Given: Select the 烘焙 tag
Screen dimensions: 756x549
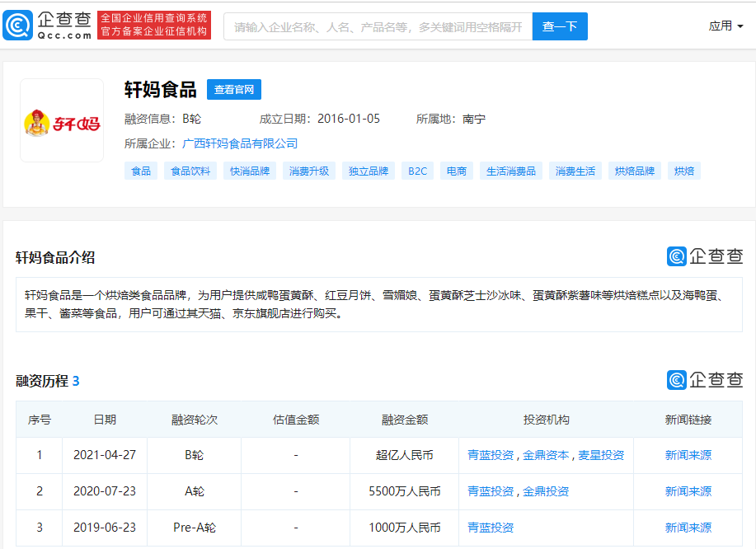Looking at the screenshot, I should click(x=684, y=171).
